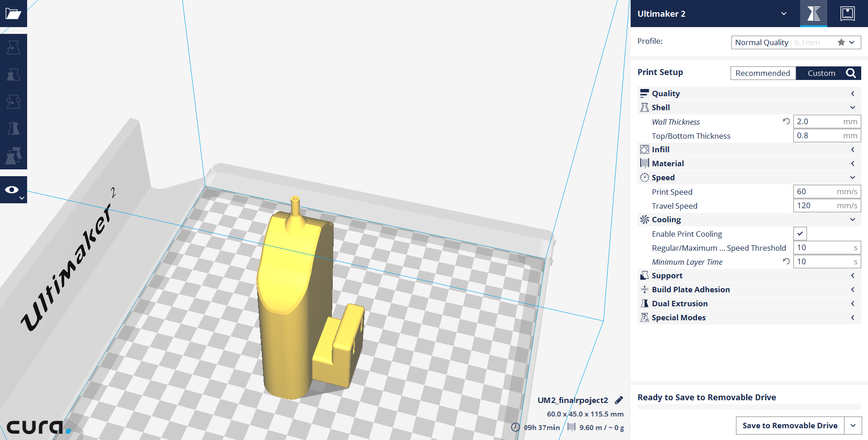Open file with the folder icon
Image resolution: width=868 pixels, height=440 pixels.
[13, 14]
